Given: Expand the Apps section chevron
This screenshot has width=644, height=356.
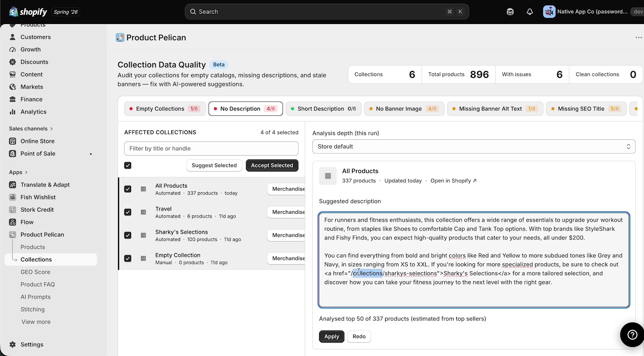Looking at the screenshot, I should pos(26,172).
